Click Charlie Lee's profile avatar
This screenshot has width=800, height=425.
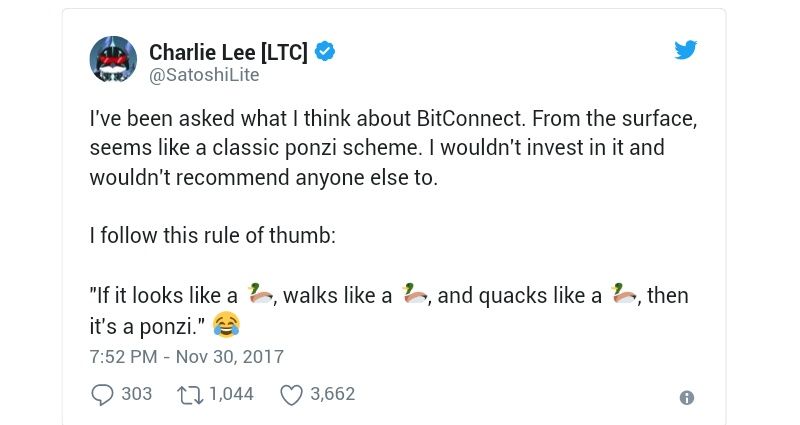113,59
